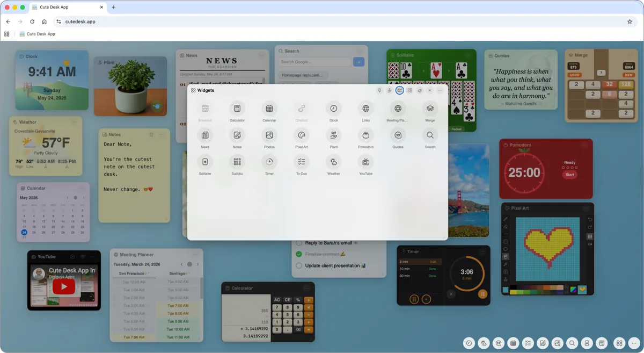Open Meeting Planner options menu
Viewport: 644px width, 353px height.
(195, 255)
